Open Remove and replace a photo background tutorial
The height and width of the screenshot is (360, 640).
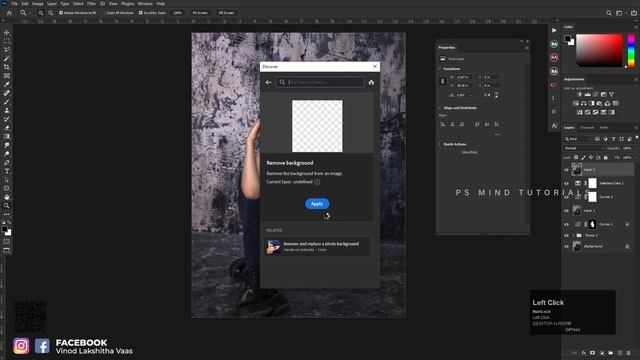point(318,247)
